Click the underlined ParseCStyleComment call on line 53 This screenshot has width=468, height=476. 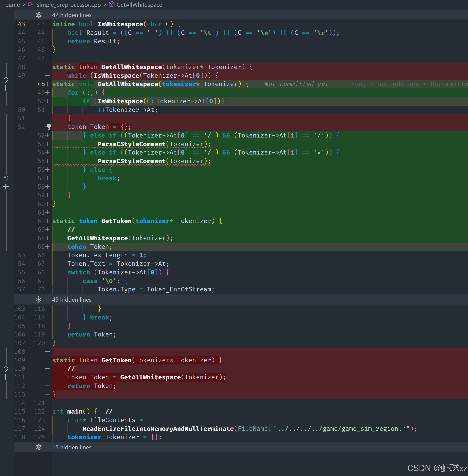pos(131,144)
